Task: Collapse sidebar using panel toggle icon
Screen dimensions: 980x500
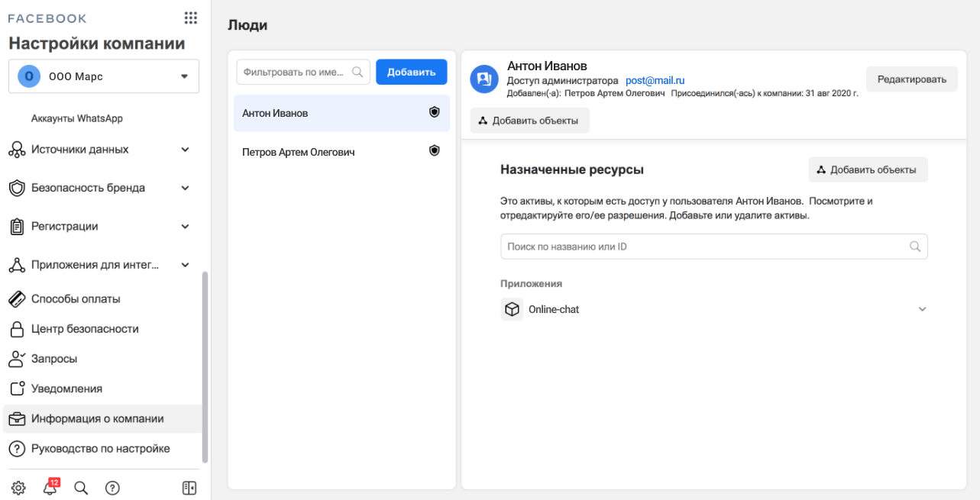Action: coord(189,489)
